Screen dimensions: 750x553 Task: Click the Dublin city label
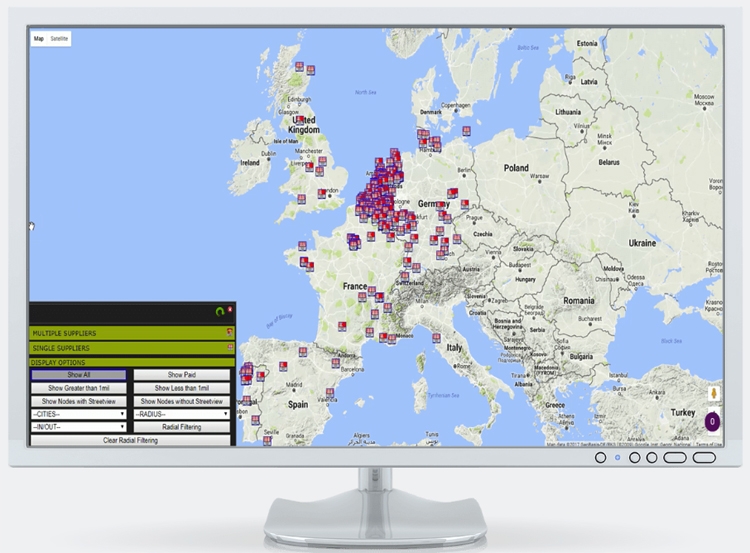268,154
